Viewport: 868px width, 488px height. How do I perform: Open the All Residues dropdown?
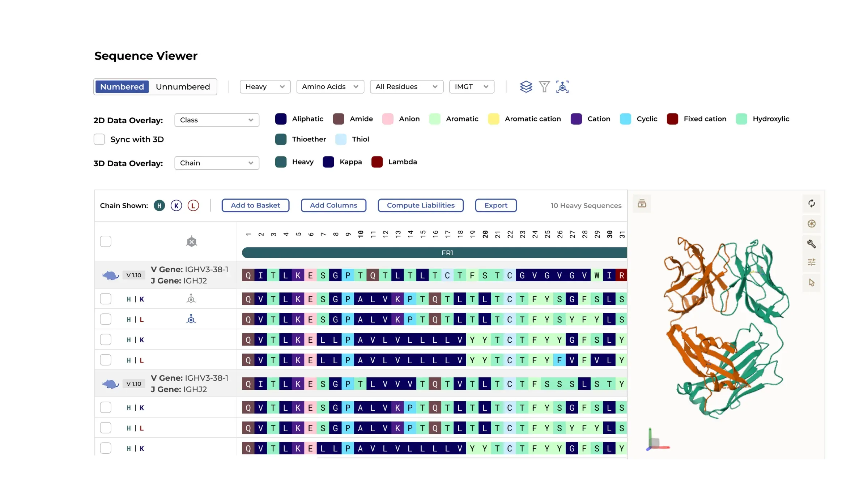(x=407, y=87)
